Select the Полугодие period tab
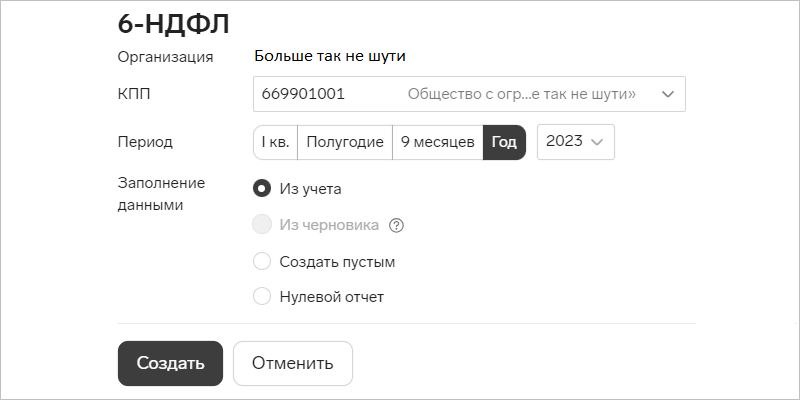The image size is (800, 400). [345, 142]
